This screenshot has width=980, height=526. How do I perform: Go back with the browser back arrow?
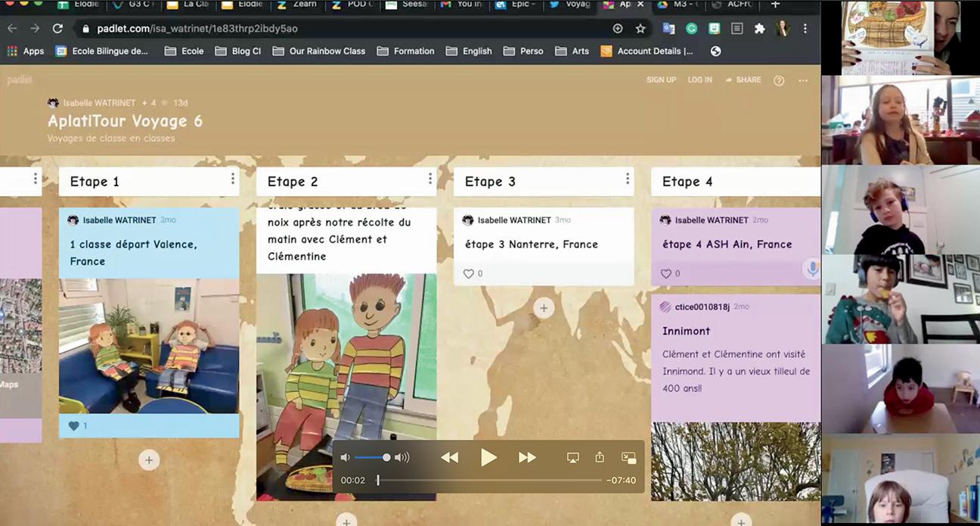coord(12,28)
